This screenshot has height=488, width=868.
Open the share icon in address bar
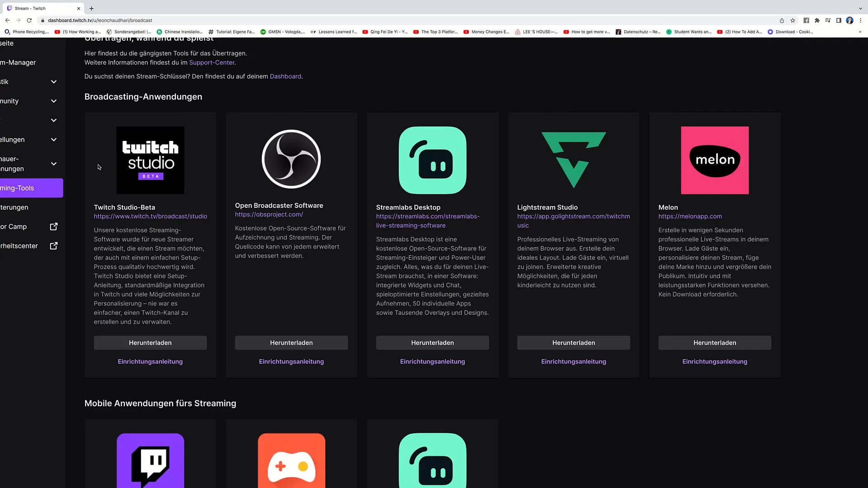[782, 20]
